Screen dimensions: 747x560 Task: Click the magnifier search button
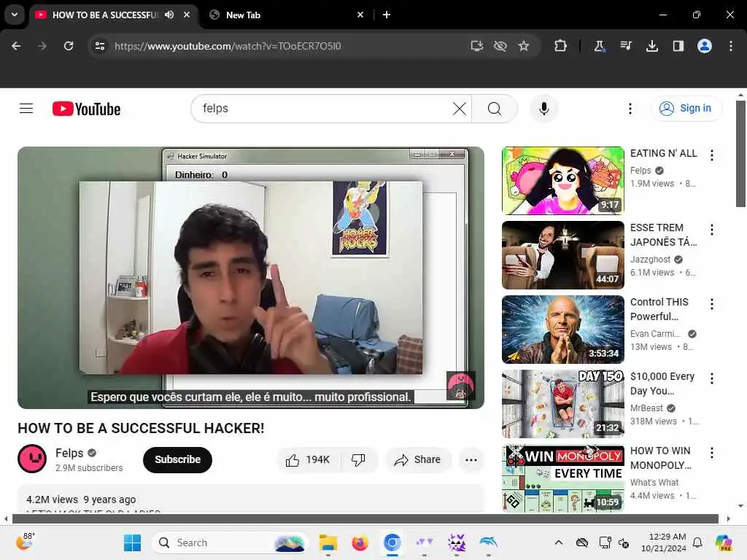(495, 109)
